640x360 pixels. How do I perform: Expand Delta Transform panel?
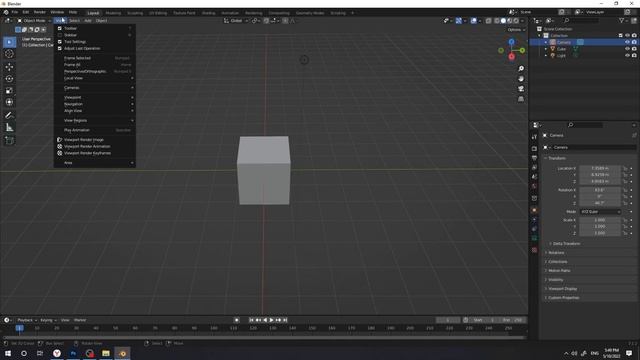pyautogui.click(x=567, y=244)
